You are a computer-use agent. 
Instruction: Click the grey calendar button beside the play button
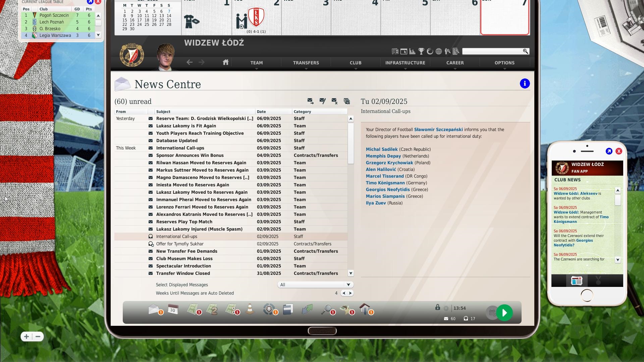tap(492, 313)
